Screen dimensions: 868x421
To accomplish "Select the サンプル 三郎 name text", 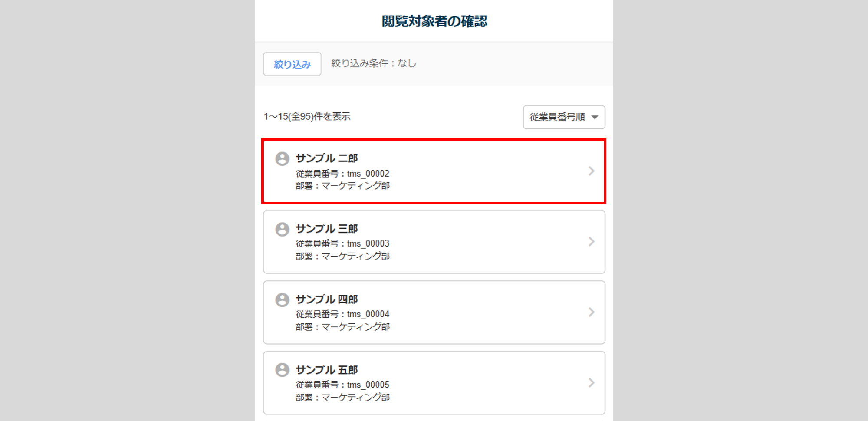I will point(326,229).
